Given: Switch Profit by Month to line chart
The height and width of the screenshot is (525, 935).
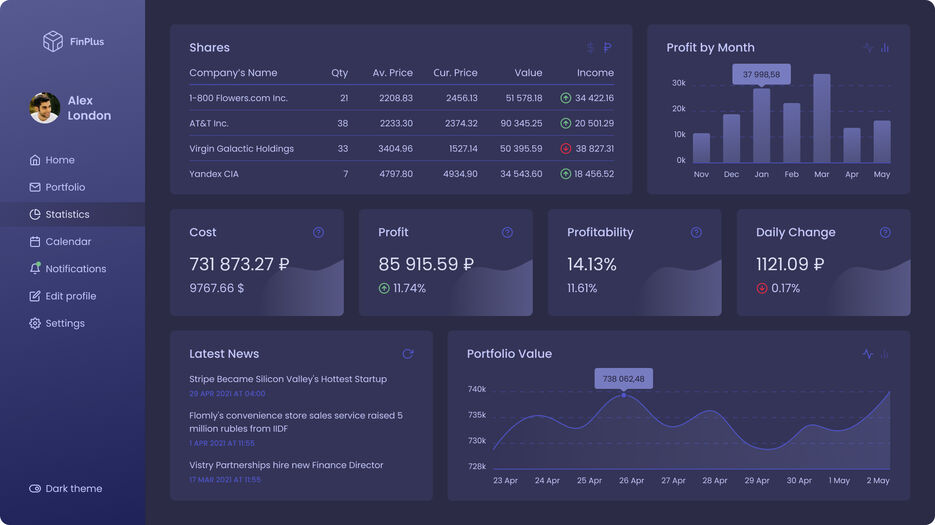Looking at the screenshot, I should click(868, 47).
